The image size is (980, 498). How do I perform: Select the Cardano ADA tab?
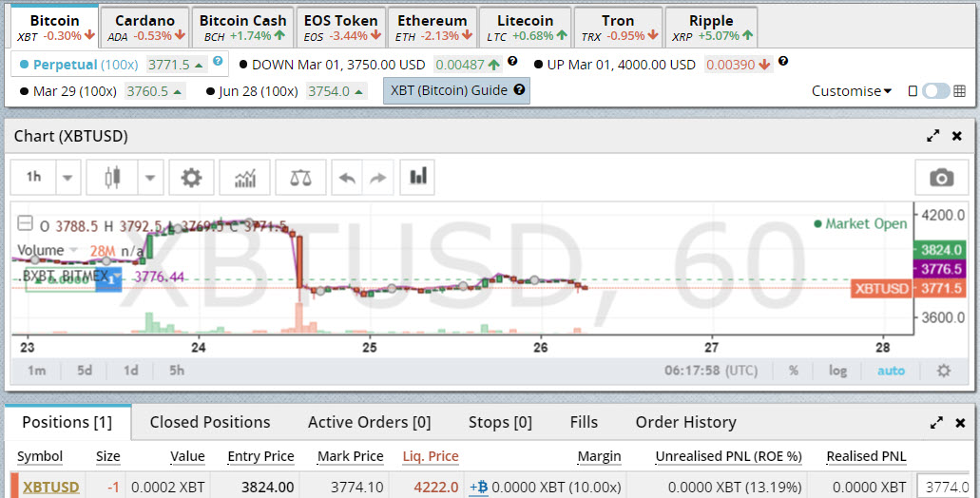(145, 28)
